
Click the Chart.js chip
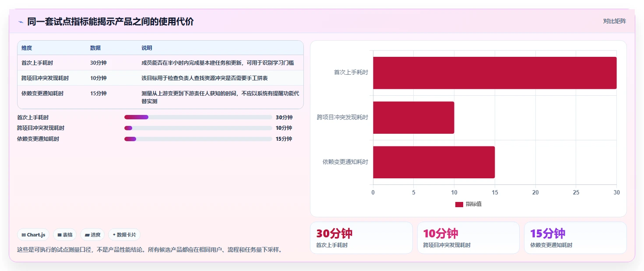(34, 235)
